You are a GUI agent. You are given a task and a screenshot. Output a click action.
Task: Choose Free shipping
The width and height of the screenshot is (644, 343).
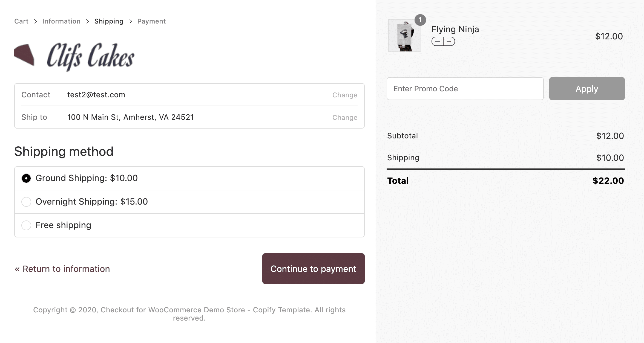[x=26, y=225]
